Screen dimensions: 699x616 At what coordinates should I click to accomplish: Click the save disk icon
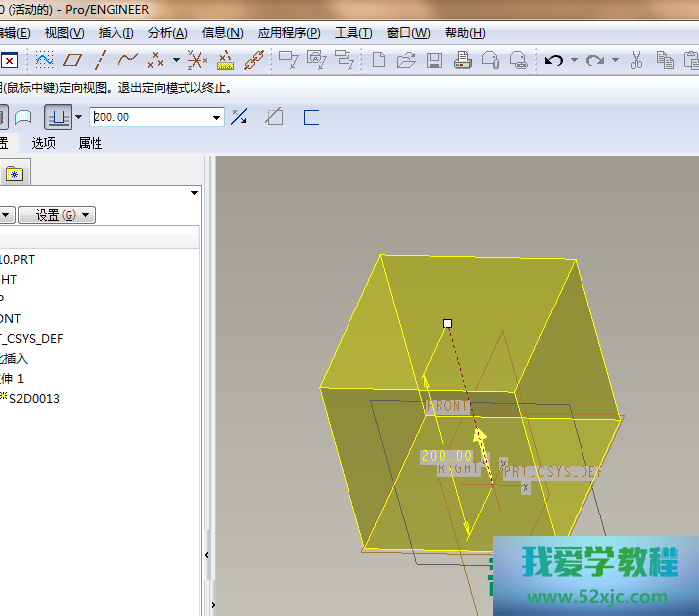(434, 60)
